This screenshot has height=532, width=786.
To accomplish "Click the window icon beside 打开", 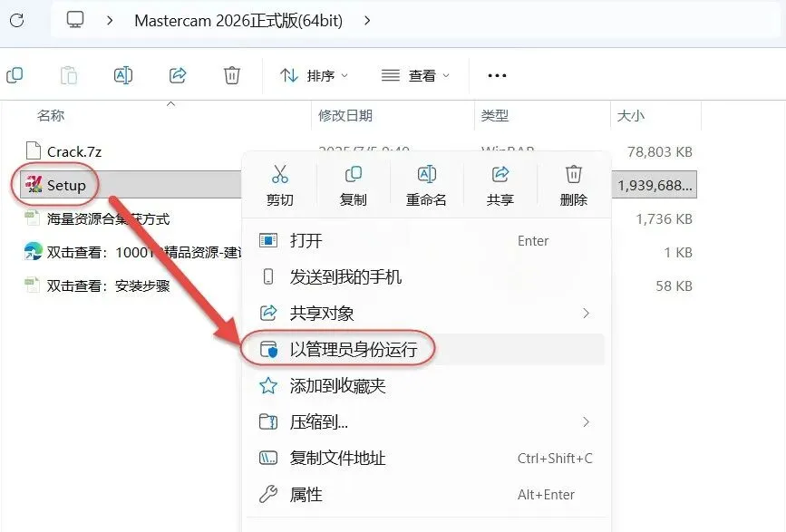I will pos(268,240).
